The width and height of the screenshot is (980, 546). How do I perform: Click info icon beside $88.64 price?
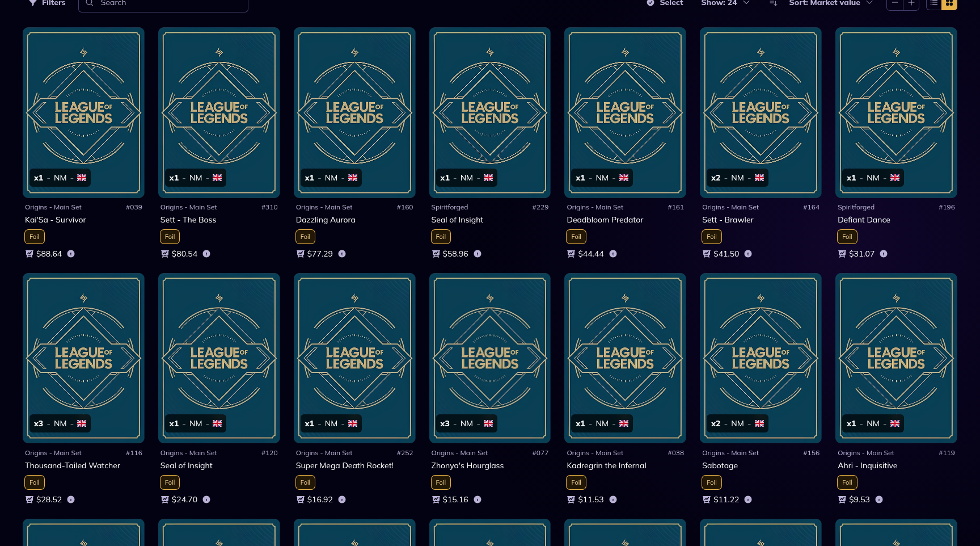pos(71,254)
